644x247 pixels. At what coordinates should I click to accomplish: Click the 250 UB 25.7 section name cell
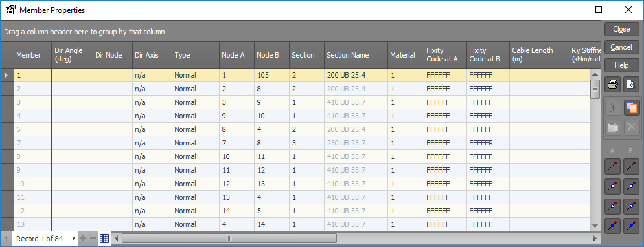point(356,143)
